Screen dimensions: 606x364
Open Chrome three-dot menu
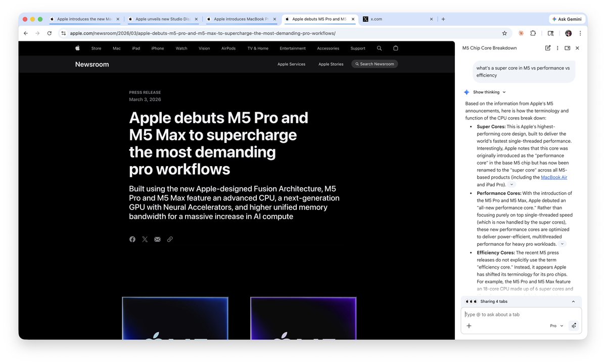(x=580, y=33)
